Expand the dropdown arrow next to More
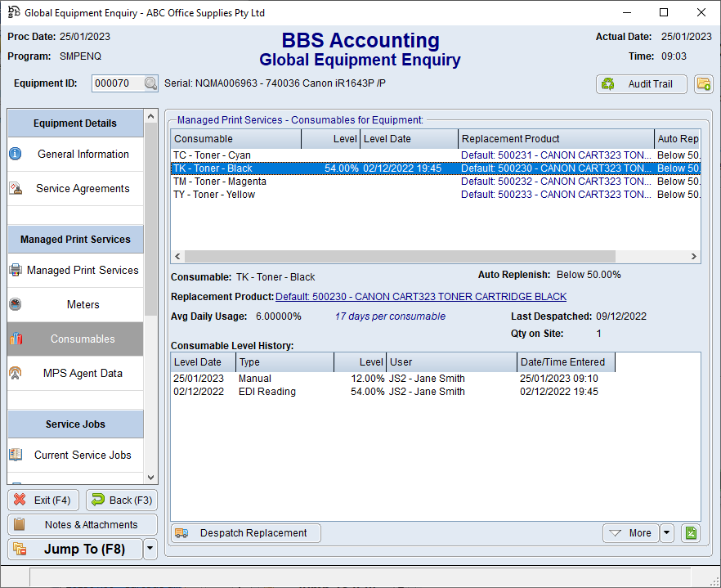The image size is (721, 588). pyautogui.click(x=667, y=533)
